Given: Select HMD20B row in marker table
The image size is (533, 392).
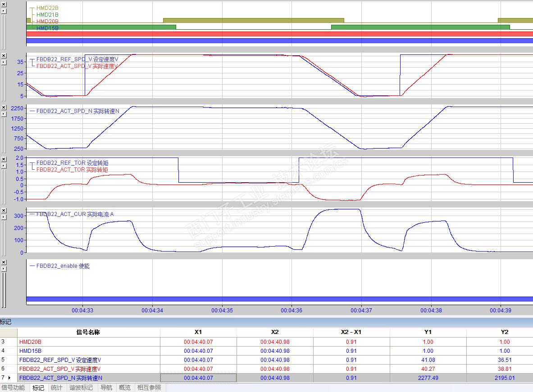Looking at the screenshot, I should click(x=267, y=342).
